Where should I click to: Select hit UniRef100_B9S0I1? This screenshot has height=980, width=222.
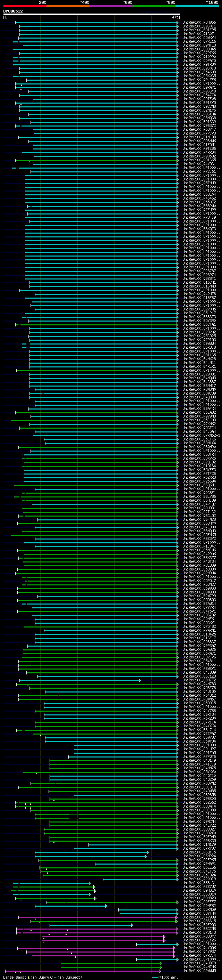tap(199, 26)
